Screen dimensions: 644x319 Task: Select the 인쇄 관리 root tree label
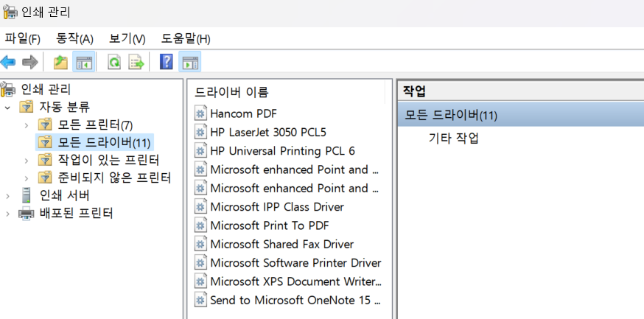coord(46,89)
